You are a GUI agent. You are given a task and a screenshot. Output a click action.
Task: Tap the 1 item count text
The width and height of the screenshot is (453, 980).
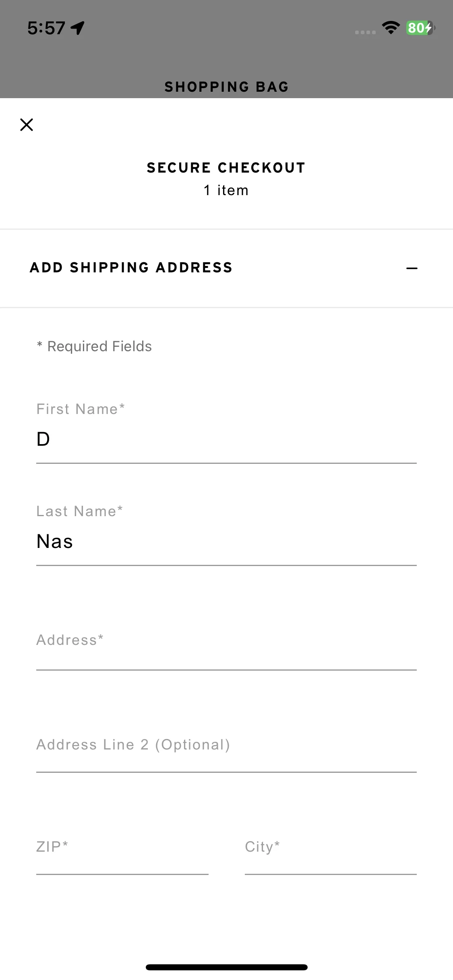226,190
